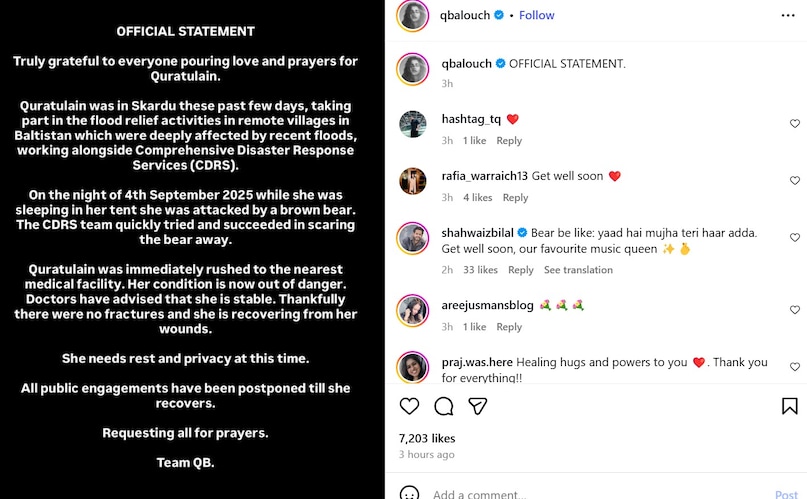The width and height of the screenshot is (807, 499).
Task: Like areejusmansblog's comment
Action: pos(794,310)
